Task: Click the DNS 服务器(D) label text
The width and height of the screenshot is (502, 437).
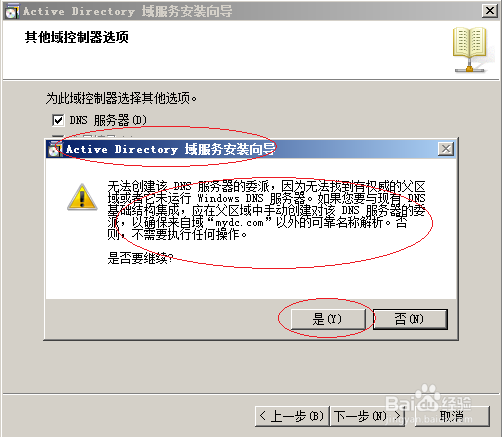Action: point(108,120)
